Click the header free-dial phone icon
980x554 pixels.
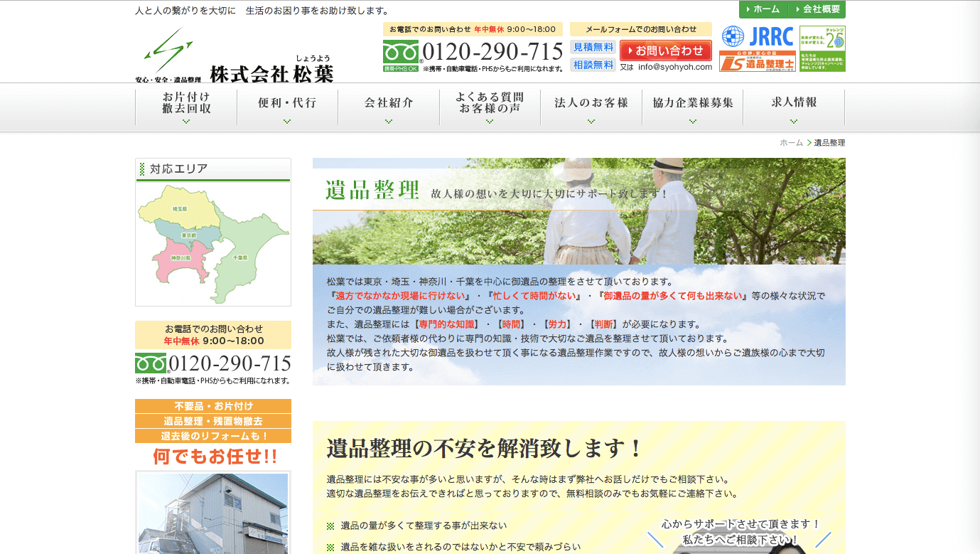[x=401, y=53]
